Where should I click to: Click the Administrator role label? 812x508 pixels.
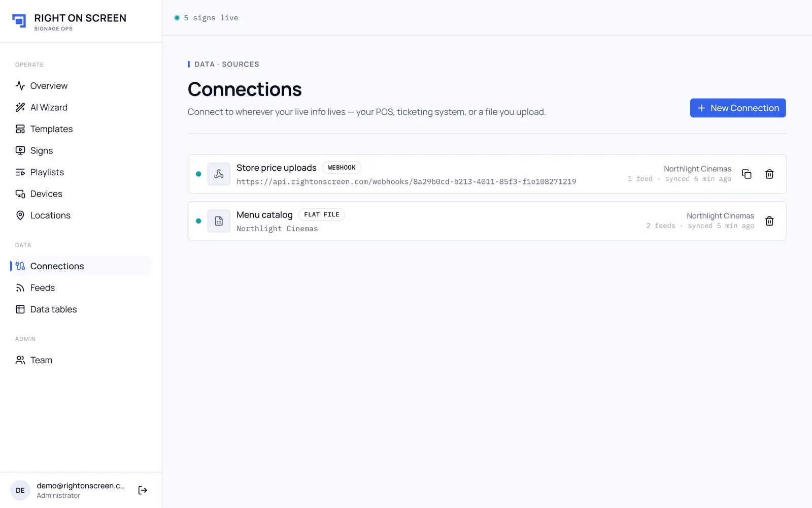point(58,495)
